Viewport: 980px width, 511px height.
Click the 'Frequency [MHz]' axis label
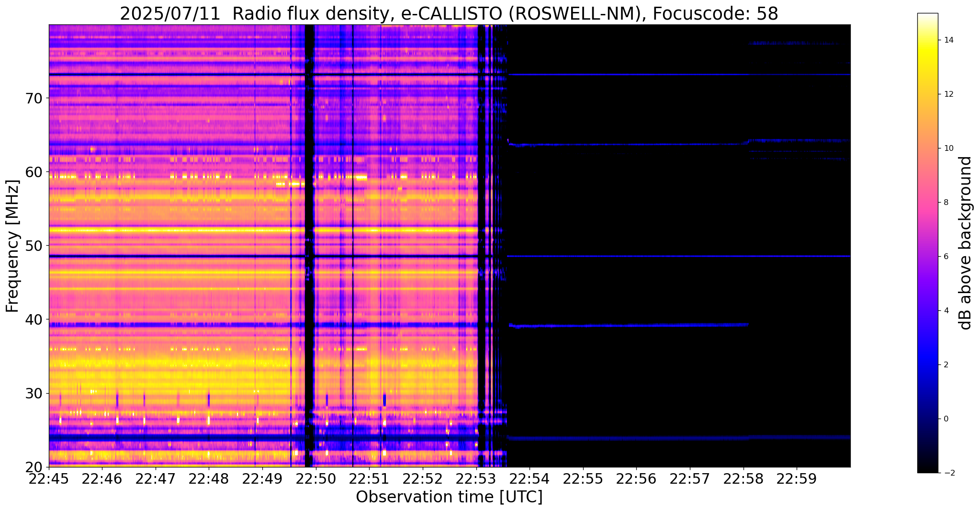[12, 246]
